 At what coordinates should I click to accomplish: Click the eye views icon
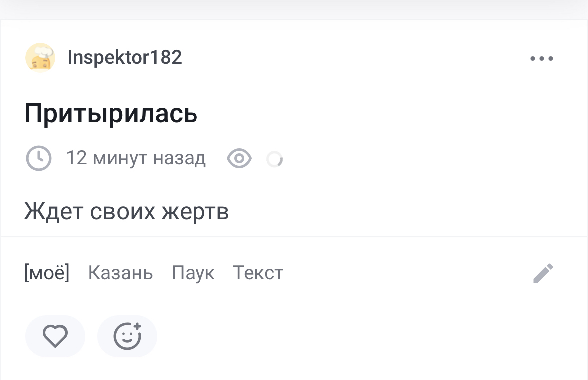coord(239,159)
